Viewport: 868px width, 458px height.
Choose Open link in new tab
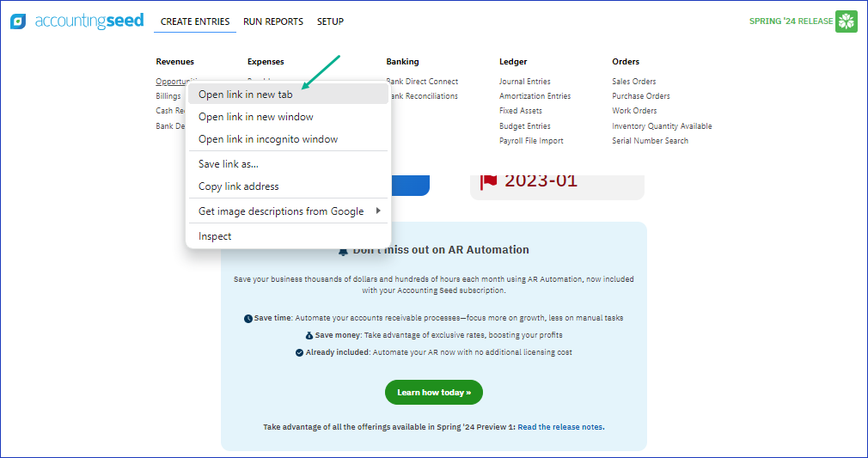coord(289,95)
